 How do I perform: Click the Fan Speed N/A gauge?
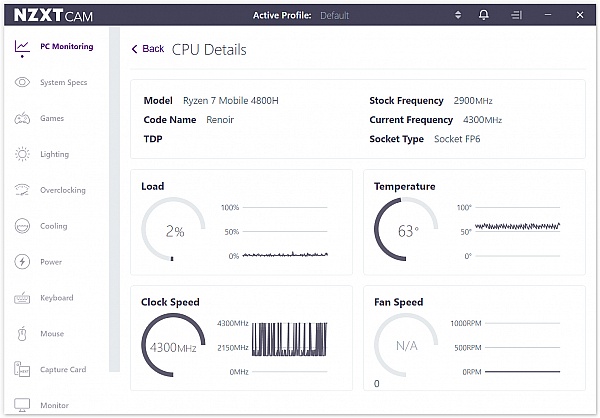(406, 345)
